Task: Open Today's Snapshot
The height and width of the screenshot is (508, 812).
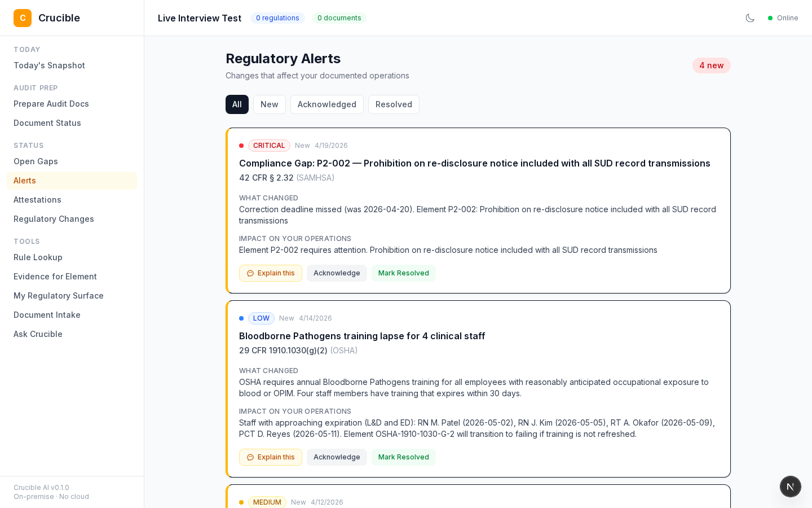Action: click(x=49, y=65)
